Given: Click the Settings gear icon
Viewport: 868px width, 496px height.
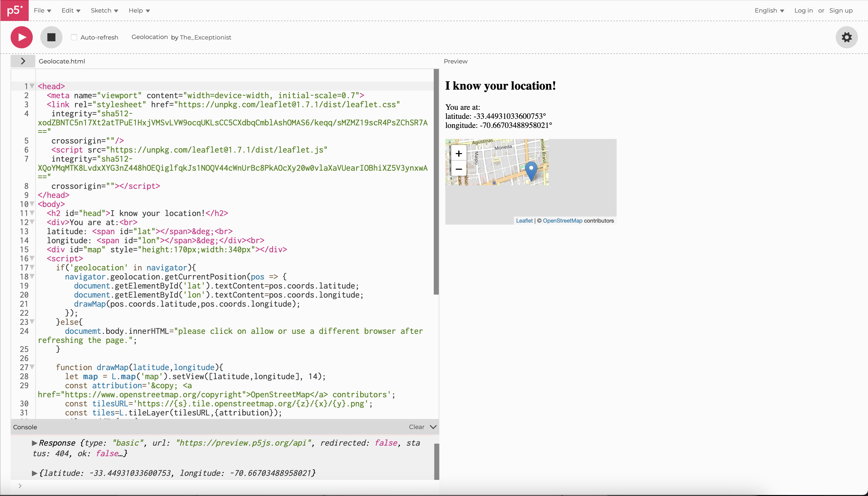Looking at the screenshot, I should coord(847,37).
